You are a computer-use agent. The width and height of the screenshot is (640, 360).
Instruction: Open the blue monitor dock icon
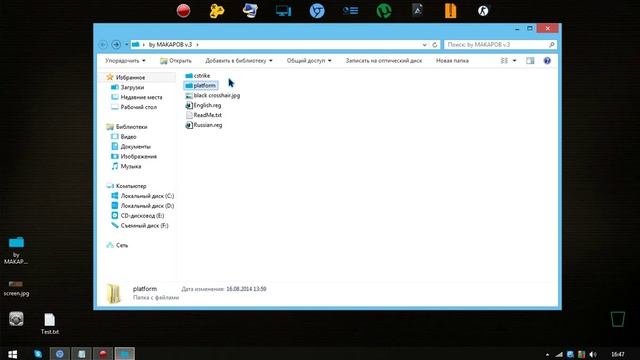click(x=283, y=11)
